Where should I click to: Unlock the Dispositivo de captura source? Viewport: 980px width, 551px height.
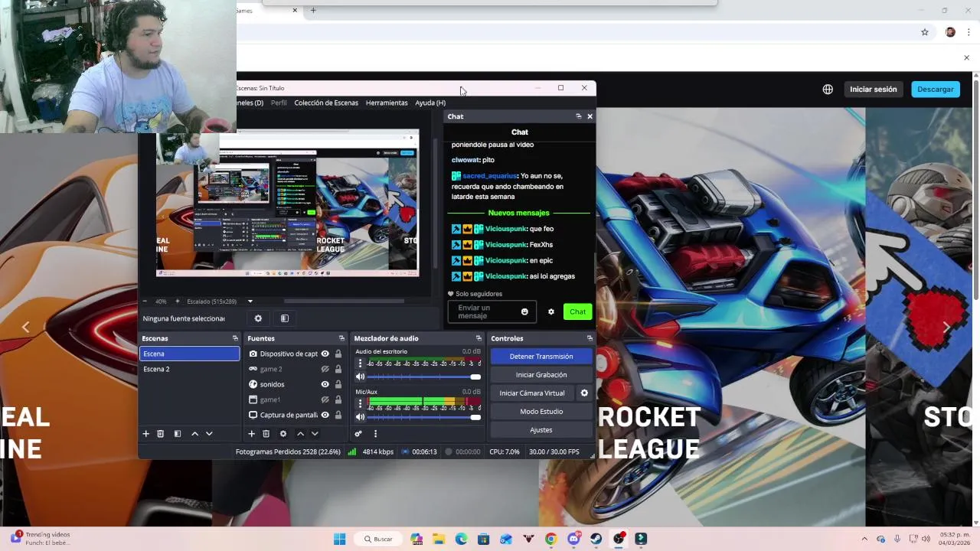coord(338,354)
